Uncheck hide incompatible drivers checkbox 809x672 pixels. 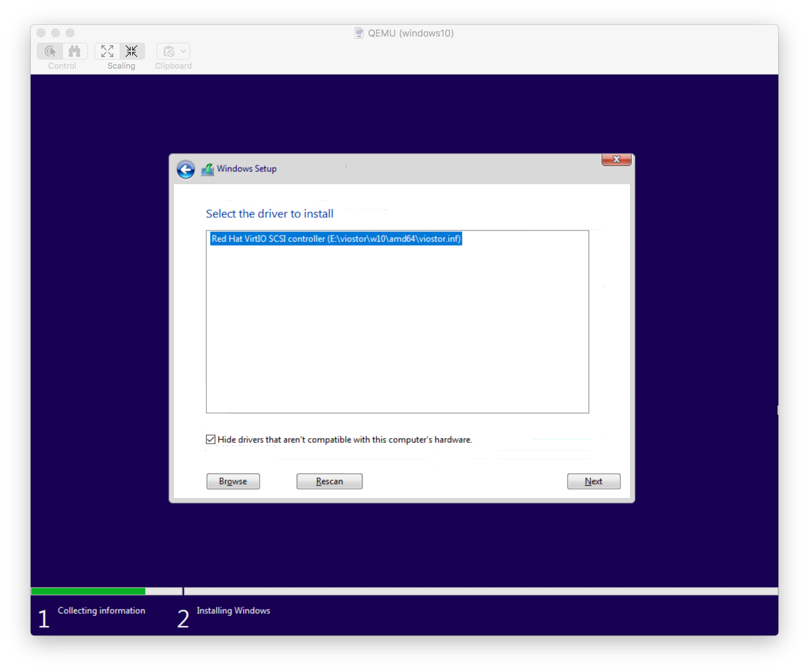coord(211,439)
